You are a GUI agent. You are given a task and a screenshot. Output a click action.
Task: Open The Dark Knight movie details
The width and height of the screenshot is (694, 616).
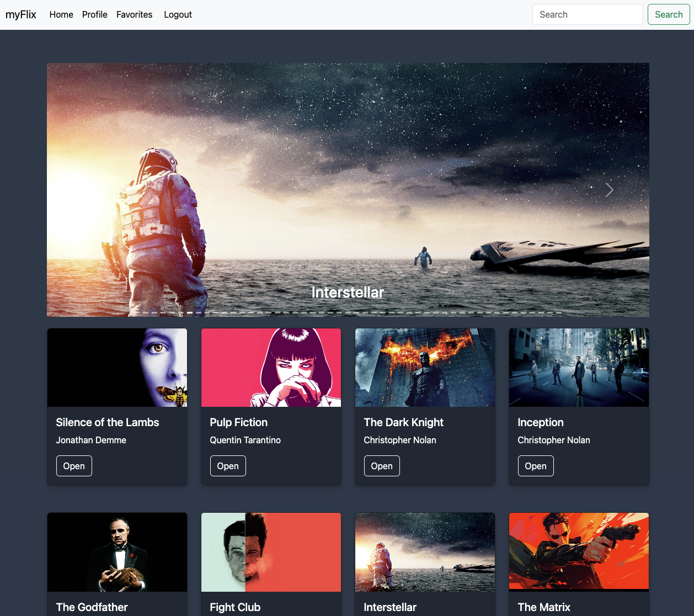point(382,466)
